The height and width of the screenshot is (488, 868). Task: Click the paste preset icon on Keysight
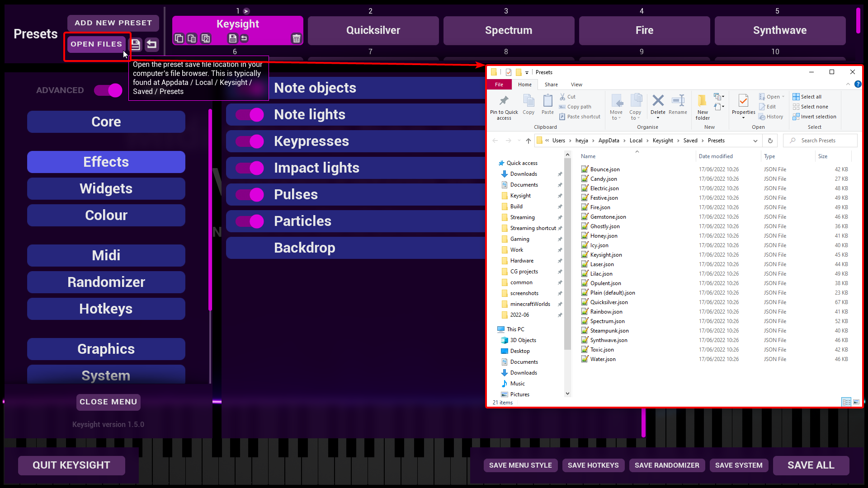click(192, 38)
